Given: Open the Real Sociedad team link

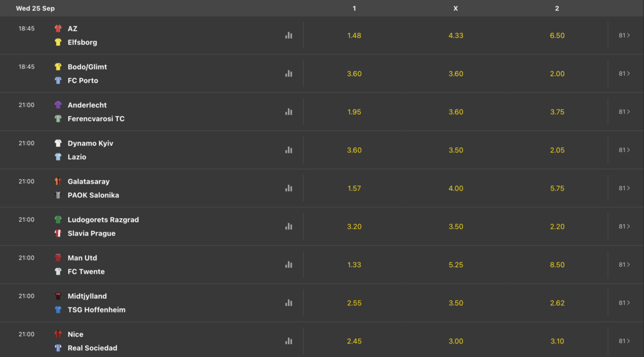Looking at the screenshot, I should coord(92,348).
